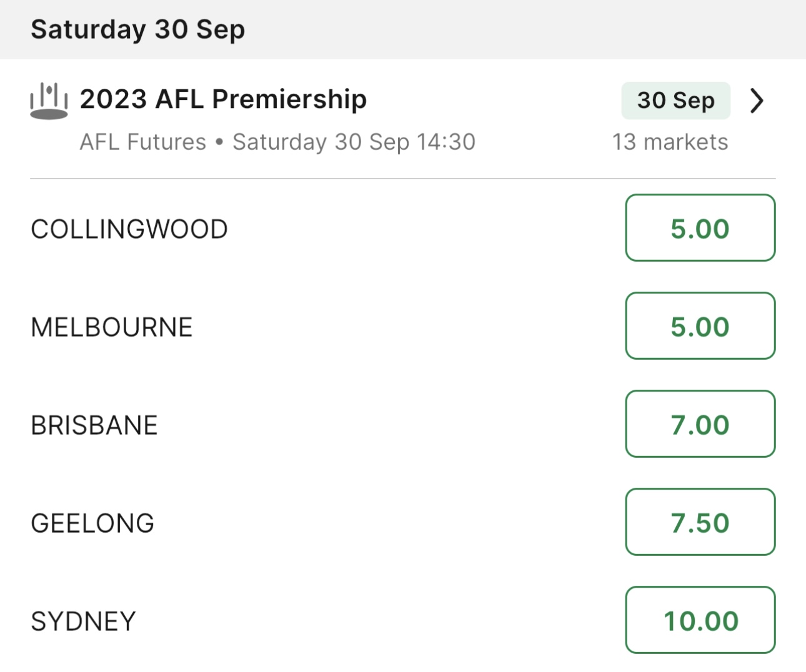Pick Melbourne's 5.00 odds button
This screenshot has height=672, width=806.
[x=700, y=326]
